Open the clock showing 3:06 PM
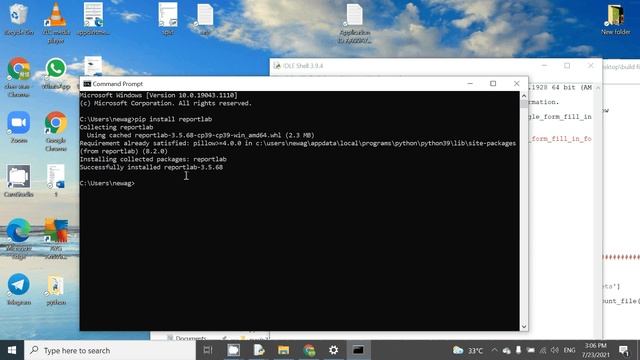The image size is (640, 360). [595, 350]
